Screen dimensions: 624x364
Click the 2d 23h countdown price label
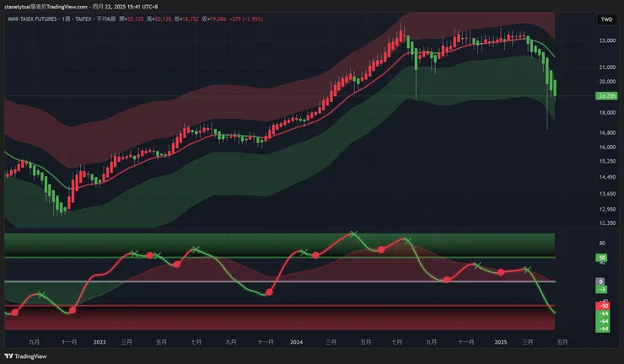pos(606,96)
